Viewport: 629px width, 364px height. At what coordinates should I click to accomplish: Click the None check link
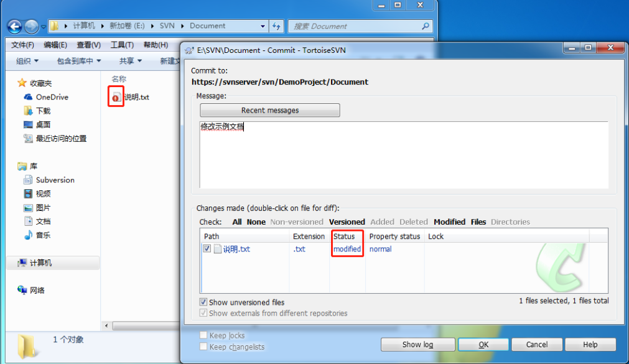(x=256, y=222)
